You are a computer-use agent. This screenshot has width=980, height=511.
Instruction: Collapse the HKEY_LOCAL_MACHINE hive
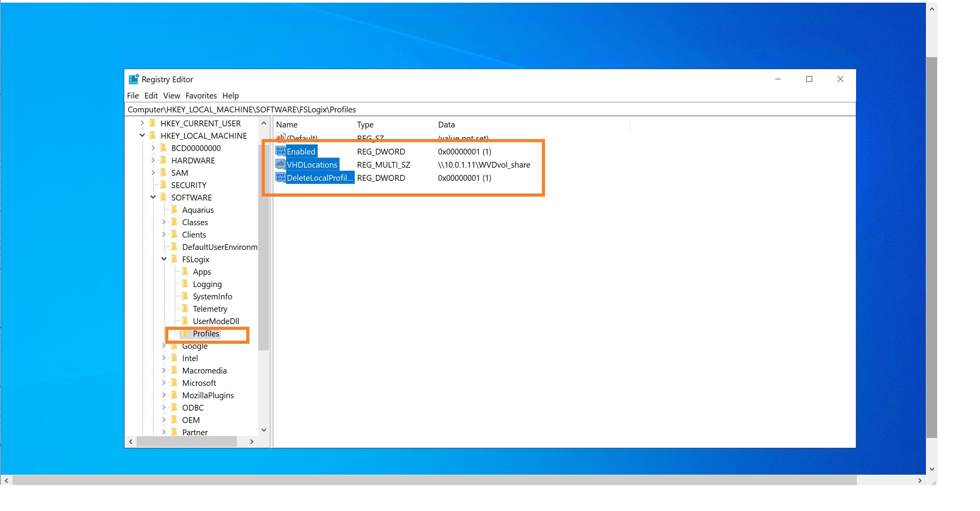point(142,136)
